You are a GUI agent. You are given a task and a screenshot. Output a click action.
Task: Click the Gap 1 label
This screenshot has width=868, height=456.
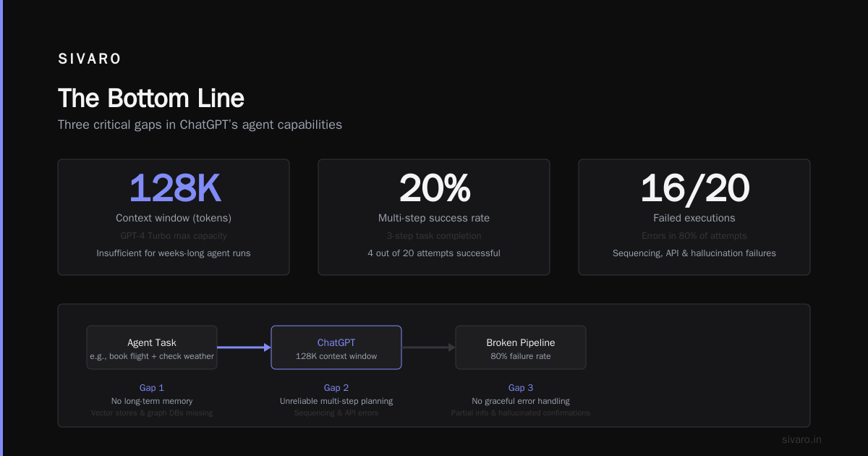click(152, 388)
